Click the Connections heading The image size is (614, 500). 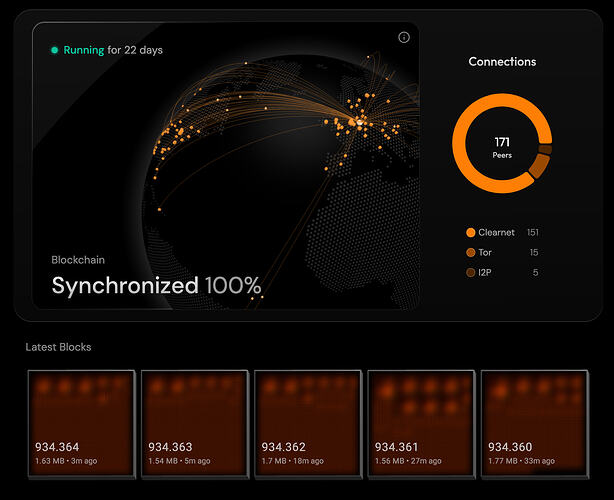[502, 62]
